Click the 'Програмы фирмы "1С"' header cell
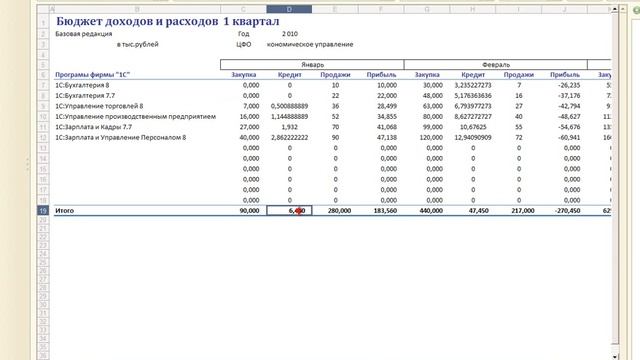640x360 pixels. point(92,75)
